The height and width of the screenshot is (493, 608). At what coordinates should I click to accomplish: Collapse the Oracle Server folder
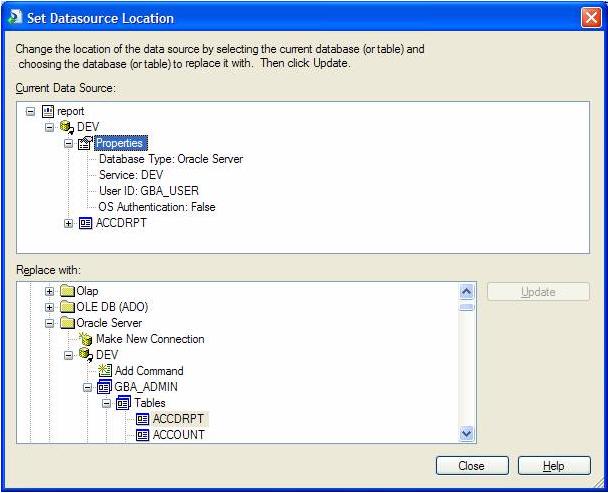pyautogui.click(x=49, y=323)
